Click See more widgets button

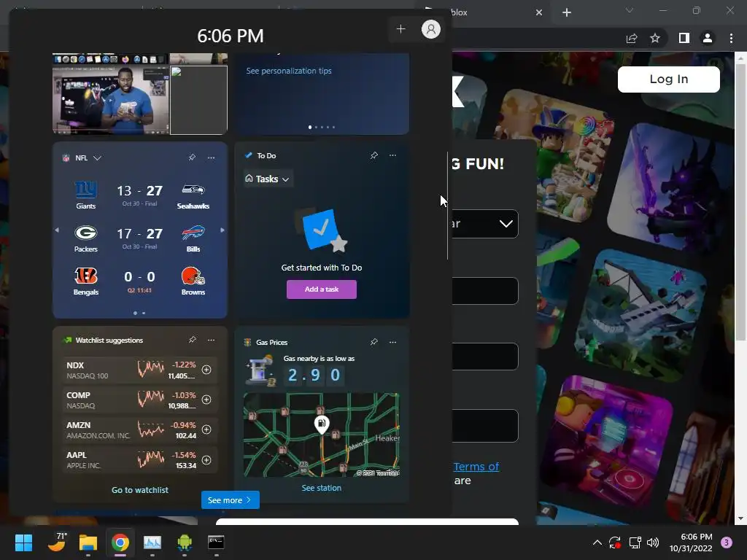(230, 500)
